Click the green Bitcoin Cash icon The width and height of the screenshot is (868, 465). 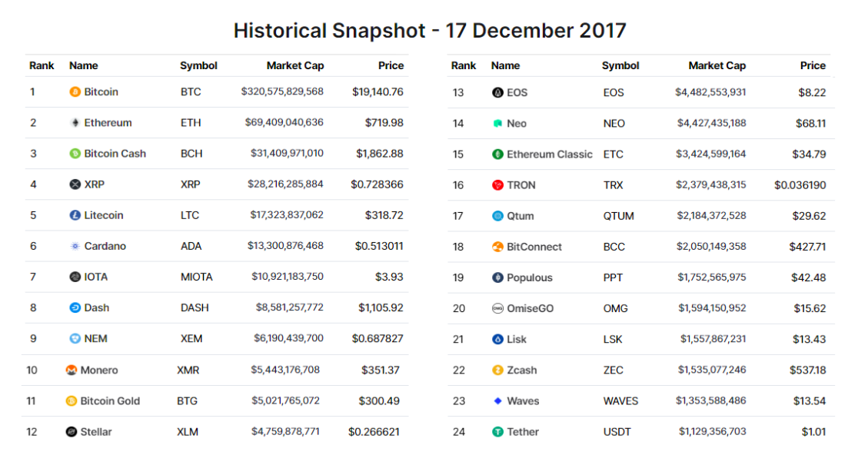tap(75, 154)
